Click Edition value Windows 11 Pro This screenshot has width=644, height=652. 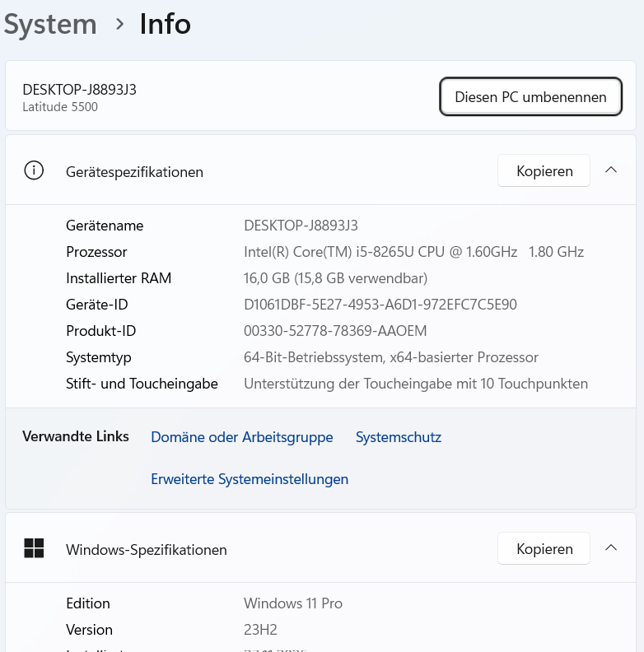coord(293,603)
